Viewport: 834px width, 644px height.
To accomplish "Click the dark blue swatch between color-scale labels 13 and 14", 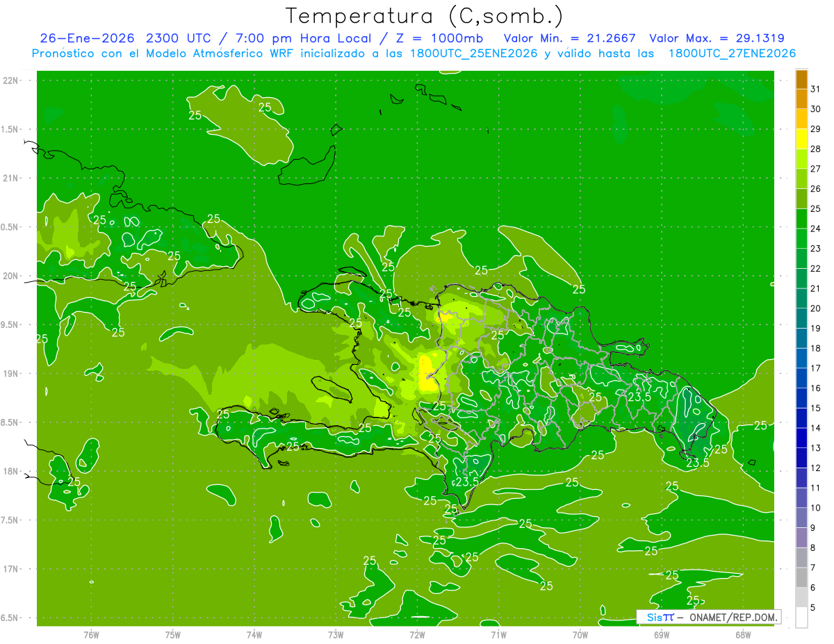I will pyautogui.click(x=802, y=438).
